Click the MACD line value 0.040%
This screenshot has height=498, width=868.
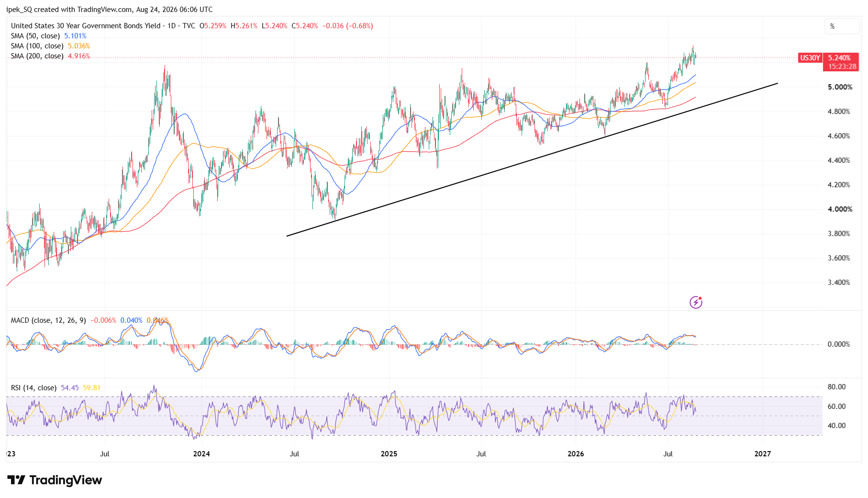click(131, 320)
